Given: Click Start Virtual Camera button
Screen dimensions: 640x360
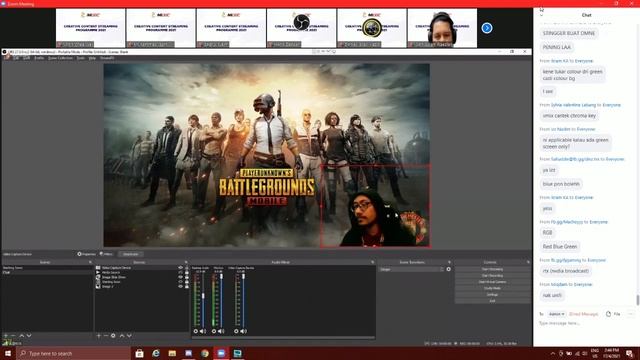Looking at the screenshot, I should tap(492, 282).
